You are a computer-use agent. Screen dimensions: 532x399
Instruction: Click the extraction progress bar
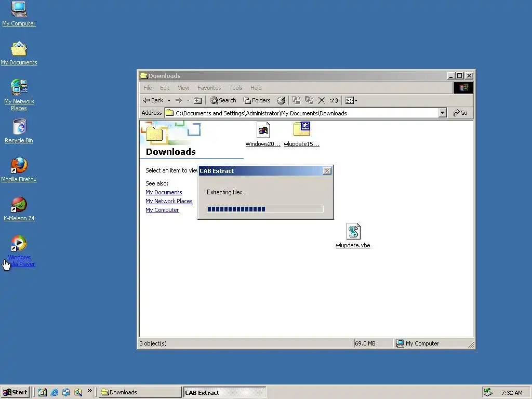click(x=265, y=209)
